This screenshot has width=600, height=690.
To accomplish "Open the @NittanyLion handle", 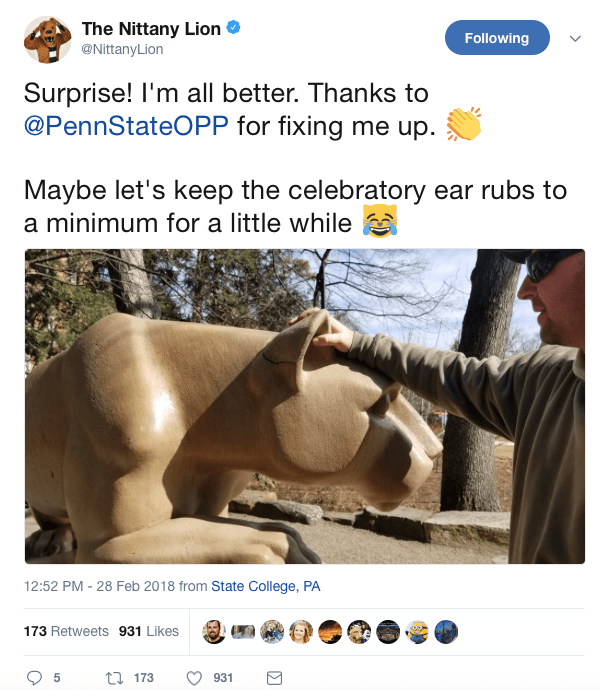I will [x=122, y=49].
